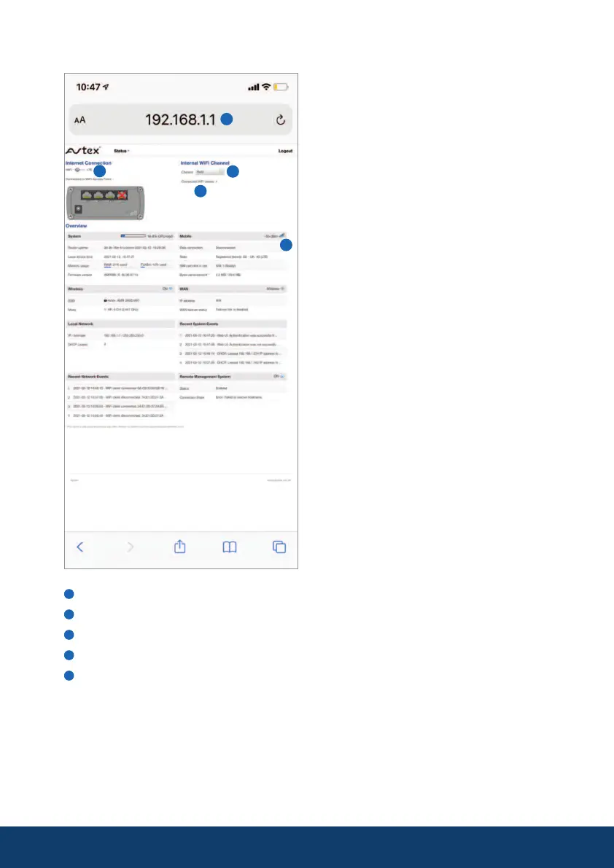The height and width of the screenshot is (868, 614).
Task: Click the WAN Wireless status icon
Action: pyautogui.click(x=283, y=289)
